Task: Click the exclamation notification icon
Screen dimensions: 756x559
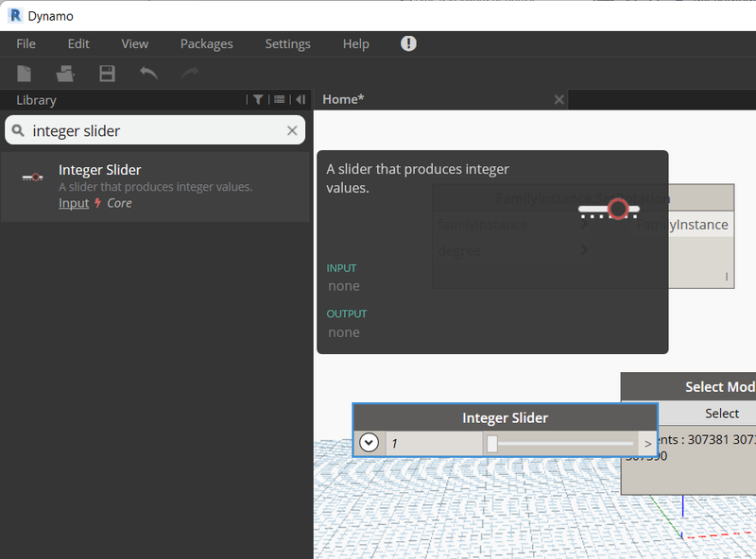Action: 408,43
